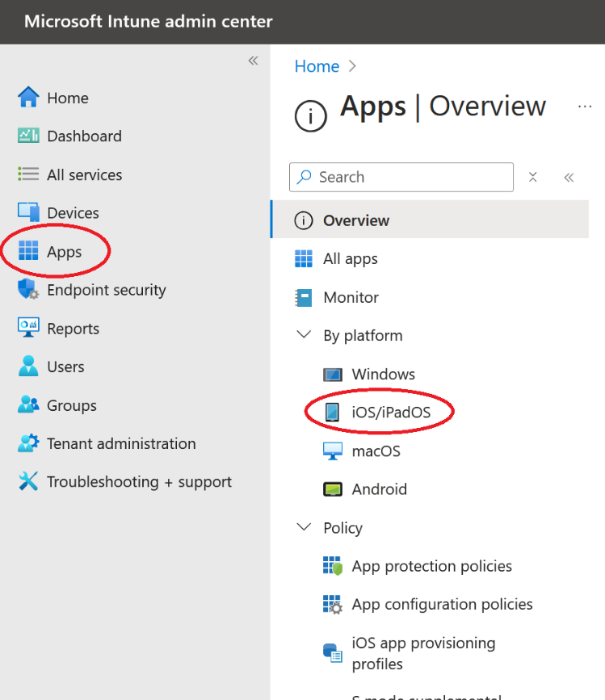This screenshot has width=605, height=700.
Task: Click the Endpoint security shield icon
Action: click(x=28, y=289)
